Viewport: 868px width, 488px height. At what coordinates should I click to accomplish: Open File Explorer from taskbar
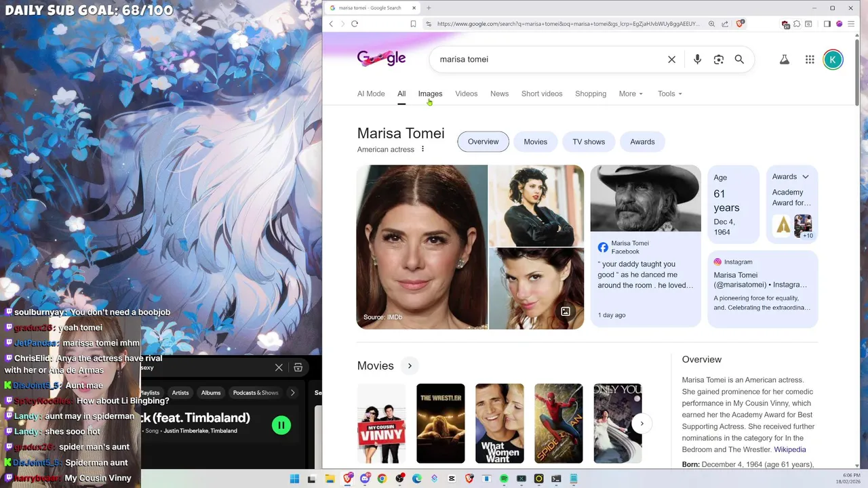click(329, 479)
